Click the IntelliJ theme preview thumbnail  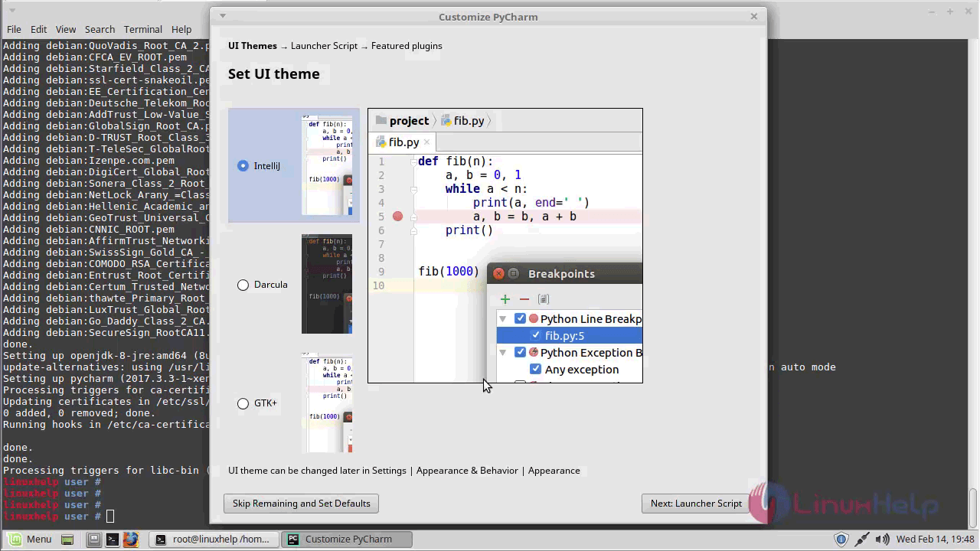click(x=327, y=165)
